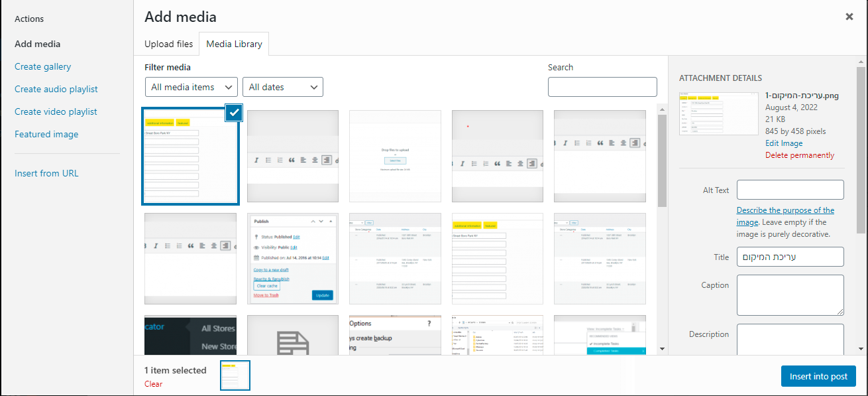
Task: Select Featured image in the sidebar
Action: [x=46, y=134]
